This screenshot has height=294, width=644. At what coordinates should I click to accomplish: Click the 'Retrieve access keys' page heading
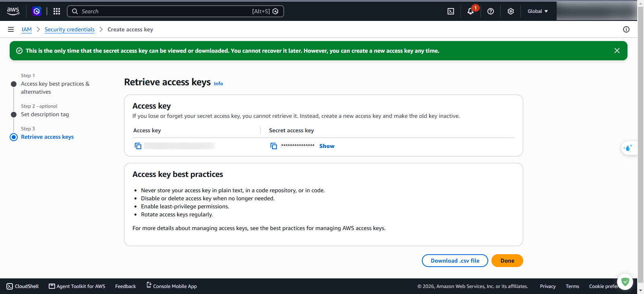[167, 82]
